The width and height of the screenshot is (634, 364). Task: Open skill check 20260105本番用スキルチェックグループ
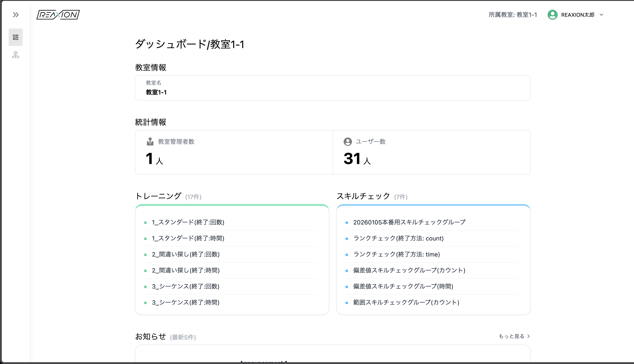pyautogui.click(x=409, y=222)
